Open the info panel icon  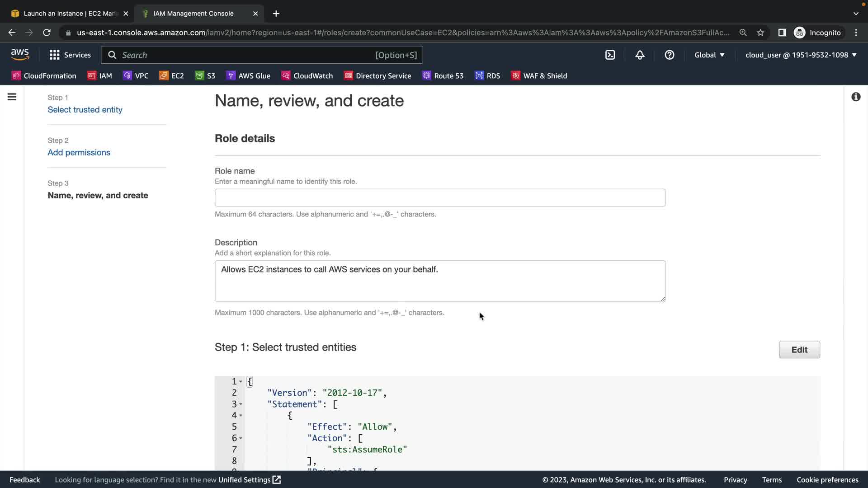(x=855, y=97)
